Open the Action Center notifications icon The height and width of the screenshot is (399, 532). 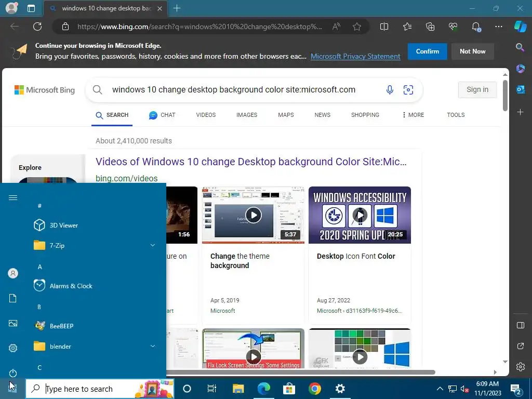(x=516, y=389)
